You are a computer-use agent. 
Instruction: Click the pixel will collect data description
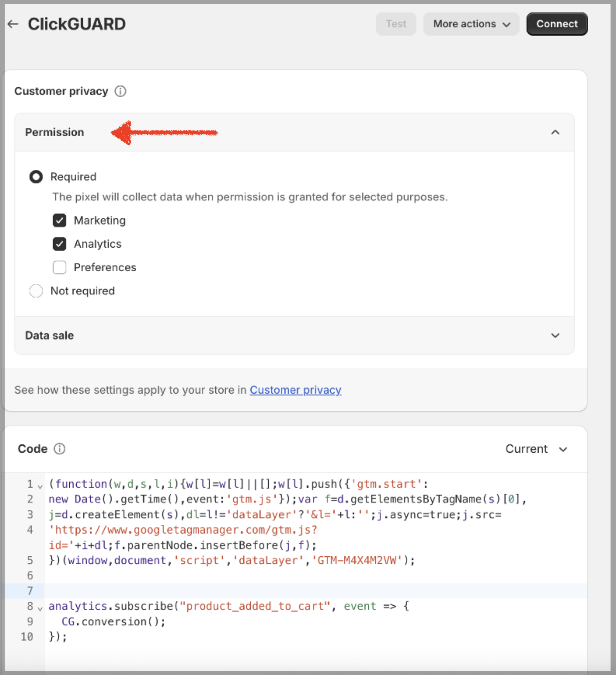point(250,197)
